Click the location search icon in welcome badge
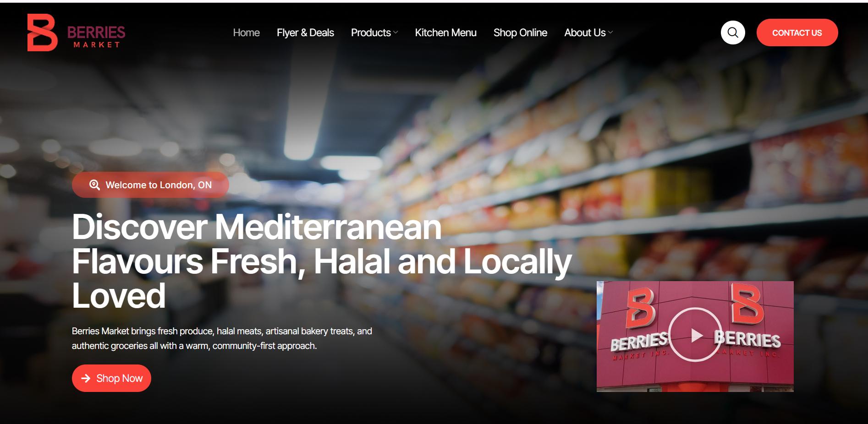The width and height of the screenshot is (868, 424). (x=94, y=185)
